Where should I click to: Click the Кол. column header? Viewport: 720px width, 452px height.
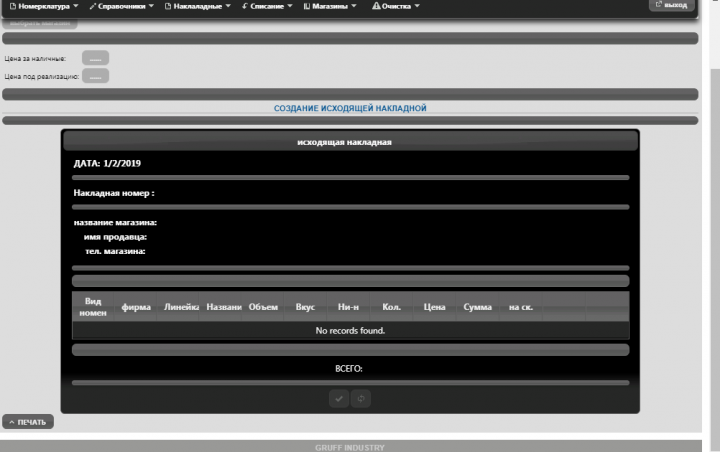click(x=392, y=307)
